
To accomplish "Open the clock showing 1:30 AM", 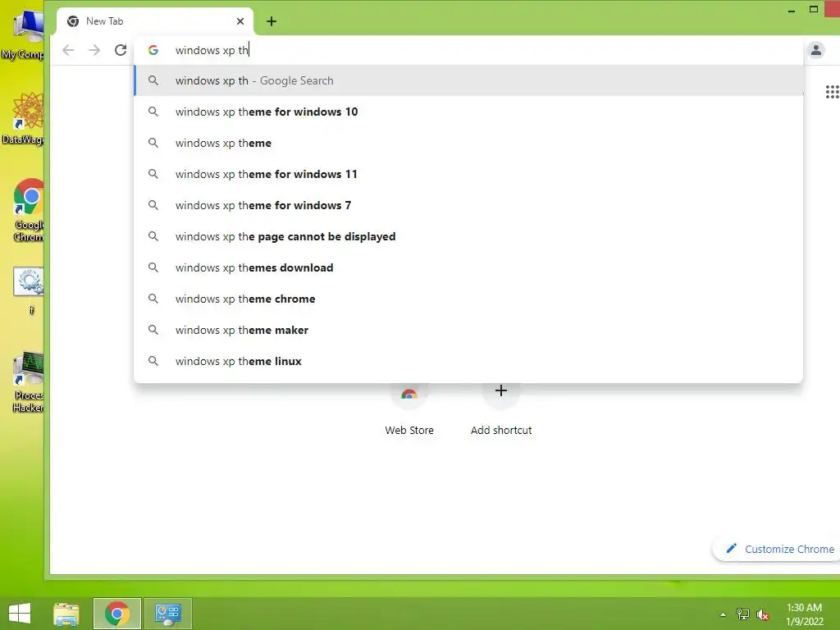I will tap(804, 614).
